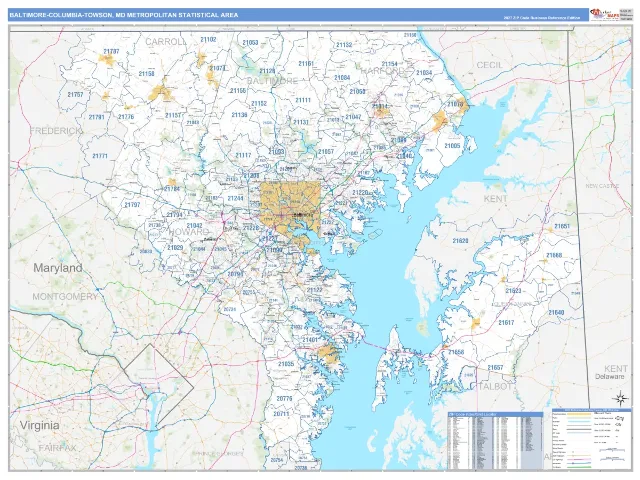
Task: Click the map title text in the header
Action: click(x=124, y=15)
